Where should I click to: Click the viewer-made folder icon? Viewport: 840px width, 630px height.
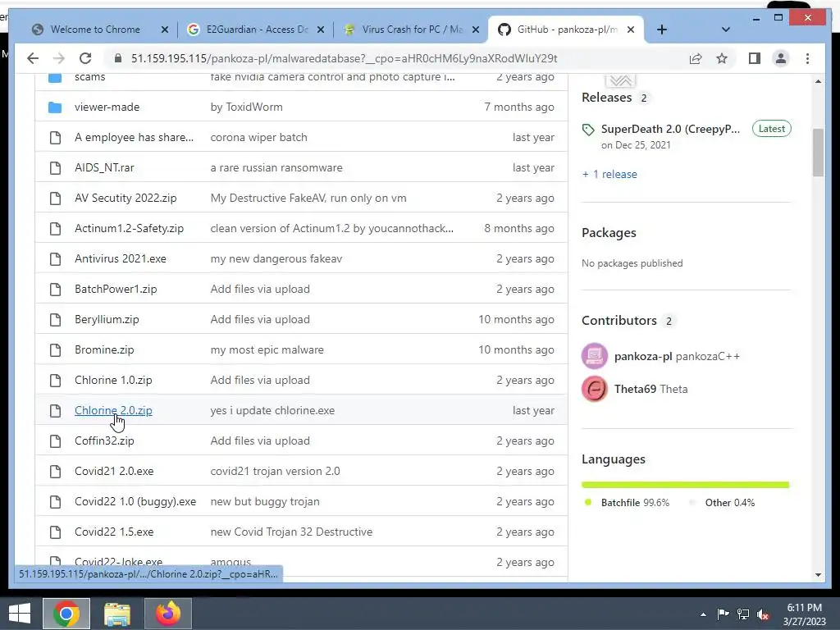[55, 107]
